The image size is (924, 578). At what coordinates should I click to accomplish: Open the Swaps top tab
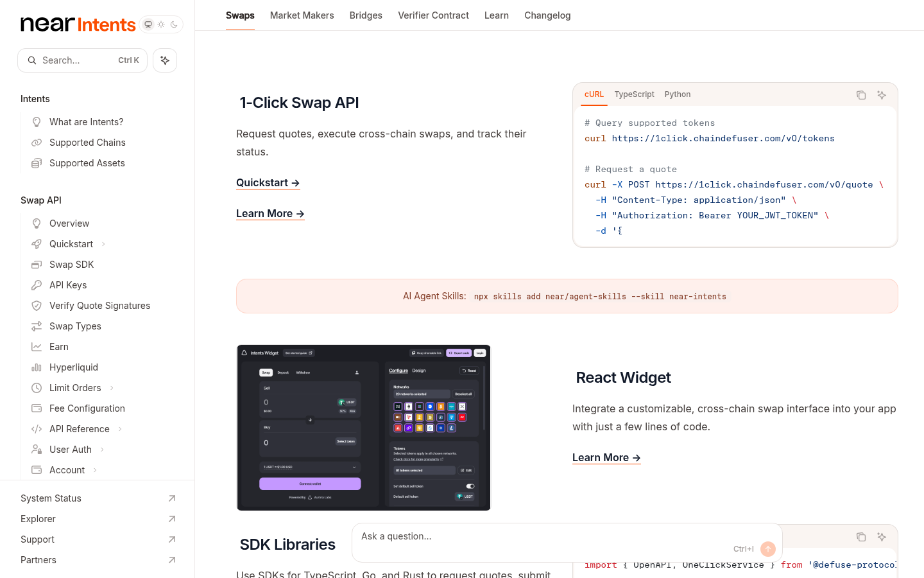coord(240,15)
